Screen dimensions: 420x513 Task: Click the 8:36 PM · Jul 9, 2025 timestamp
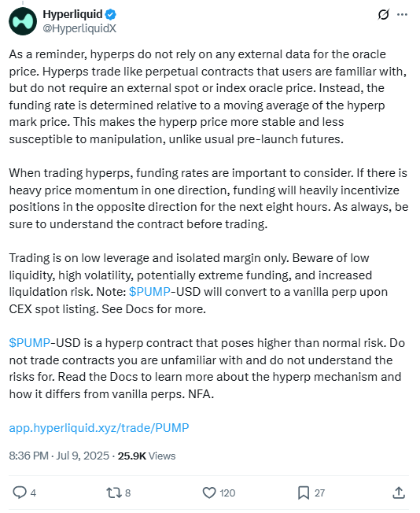click(59, 456)
